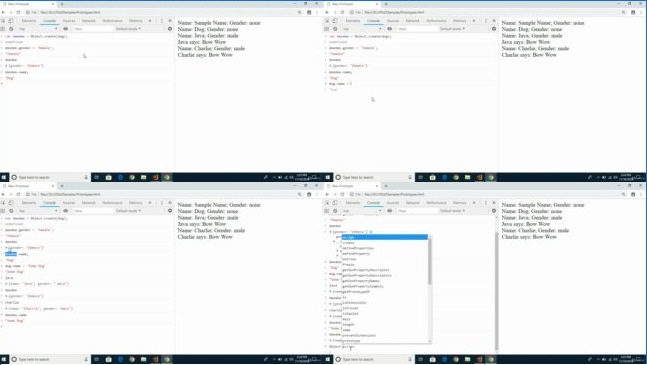Click the inspect element icon in the window showing the autocomplete popup
This screenshot has height=365, width=647.
coord(327,203)
